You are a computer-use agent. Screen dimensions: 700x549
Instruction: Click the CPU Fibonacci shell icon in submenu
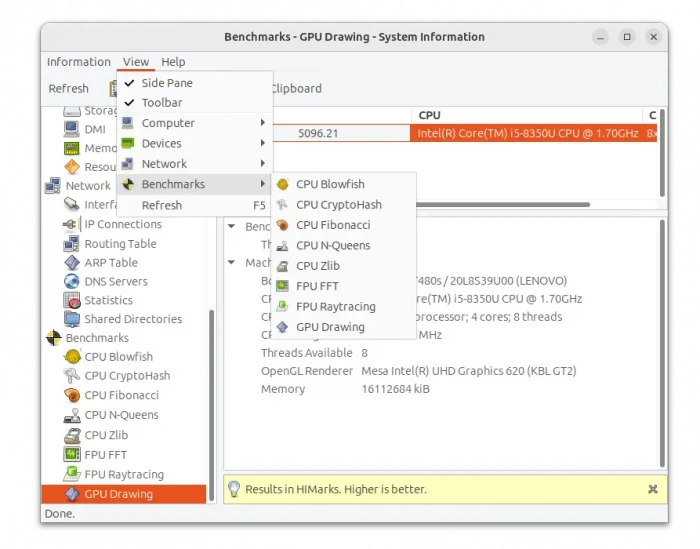pyautogui.click(x=283, y=225)
